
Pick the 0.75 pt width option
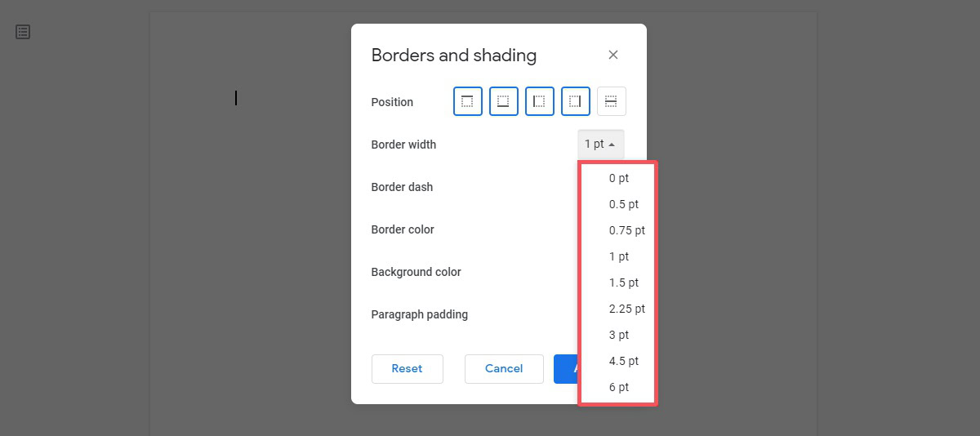point(626,230)
